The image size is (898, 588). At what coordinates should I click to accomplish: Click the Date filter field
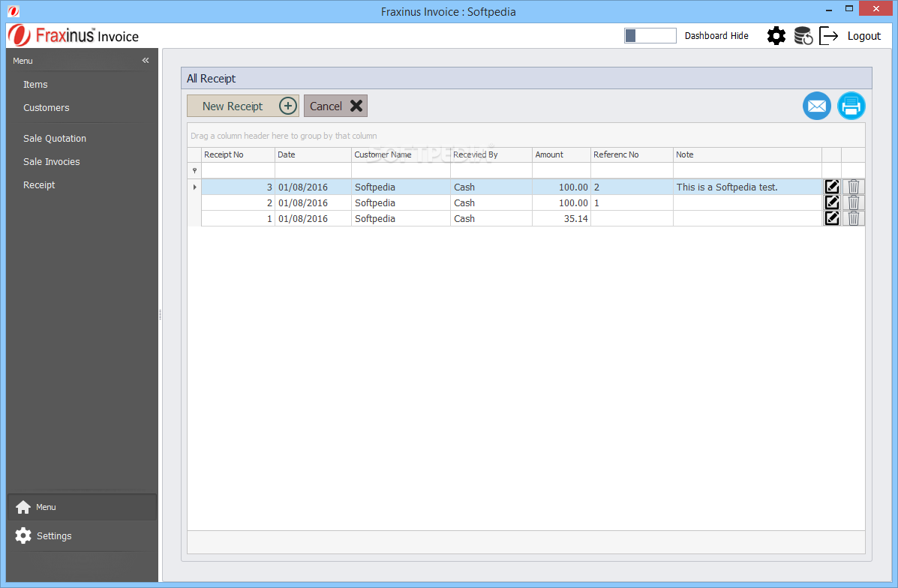click(314, 170)
